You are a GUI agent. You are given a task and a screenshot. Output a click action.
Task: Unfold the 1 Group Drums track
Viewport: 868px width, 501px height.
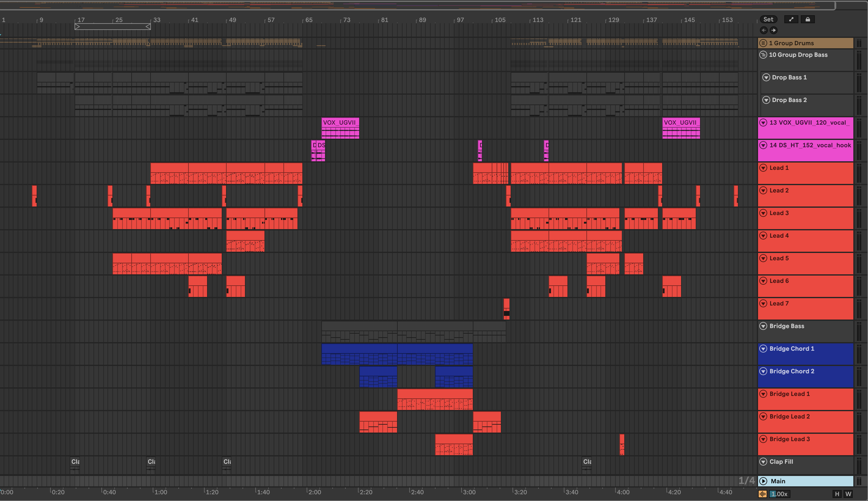pyautogui.click(x=763, y=43)
